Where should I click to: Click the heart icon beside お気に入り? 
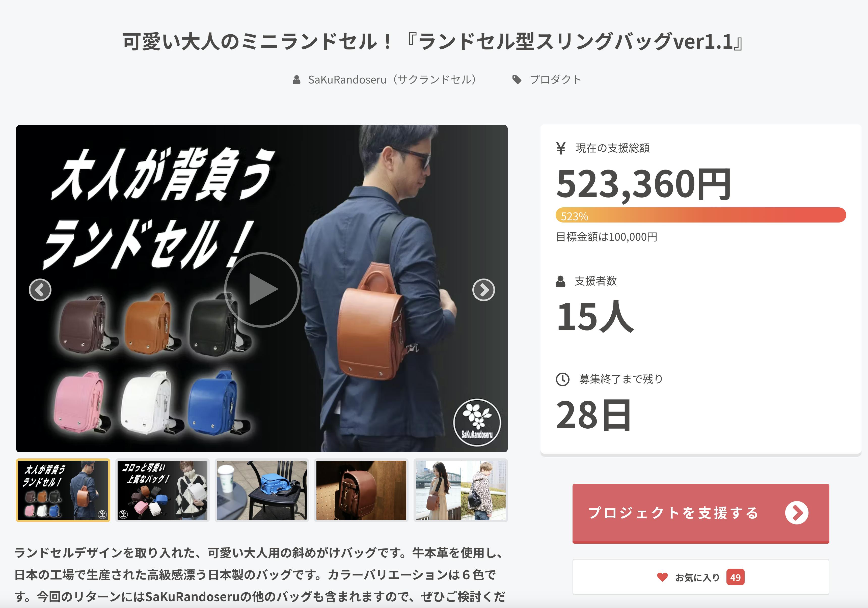coord(662,577)
